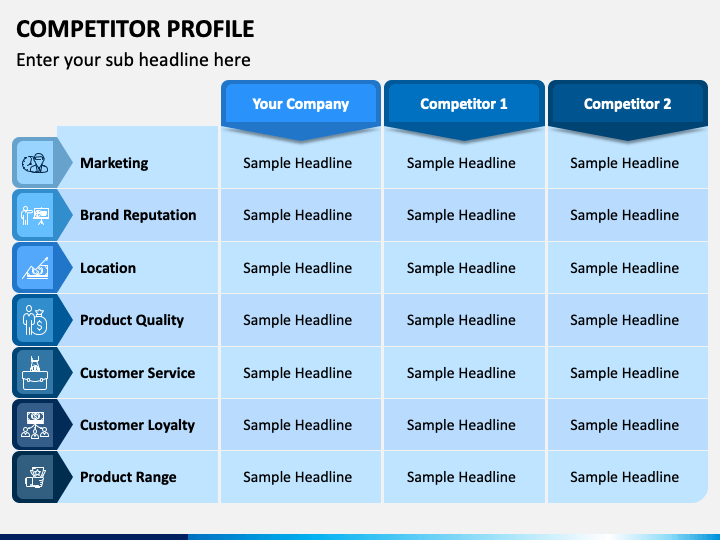
Task: Click the Location row icon
Action: click(35, 268)
